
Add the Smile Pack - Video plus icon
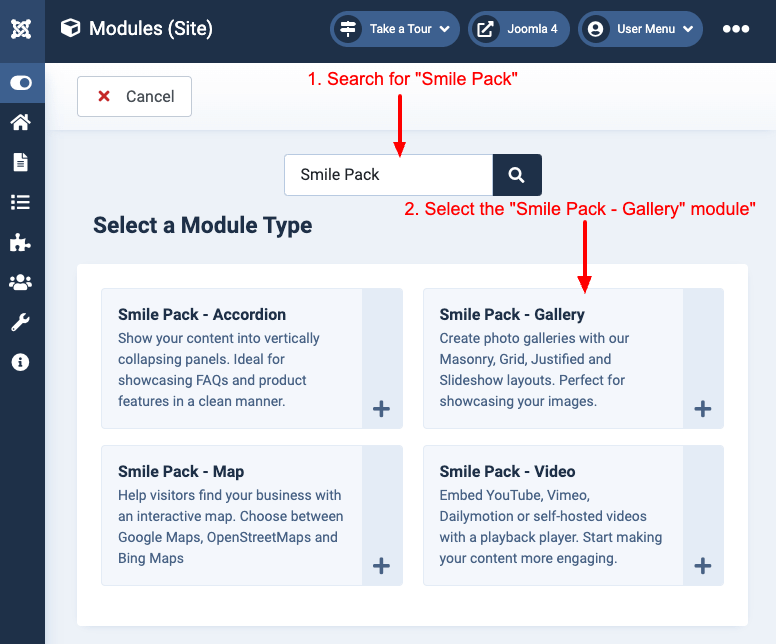point(703,566)
